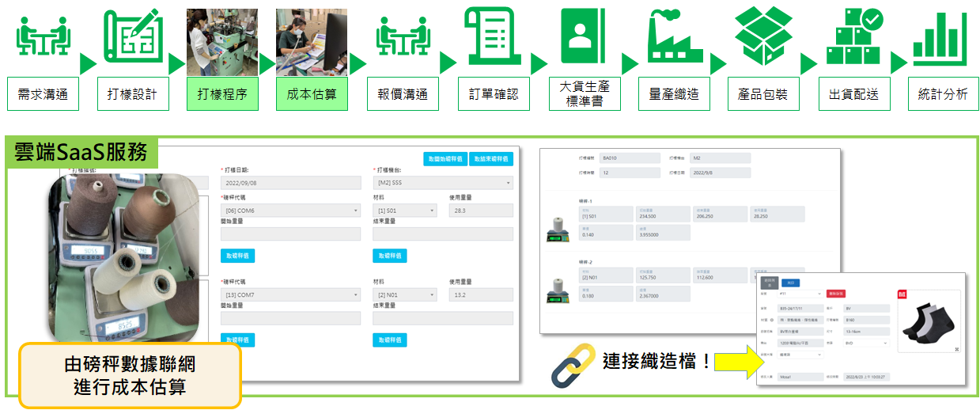The image size is (980, 410).
Task: Select the 量產織造 step label
Action: 674,94
